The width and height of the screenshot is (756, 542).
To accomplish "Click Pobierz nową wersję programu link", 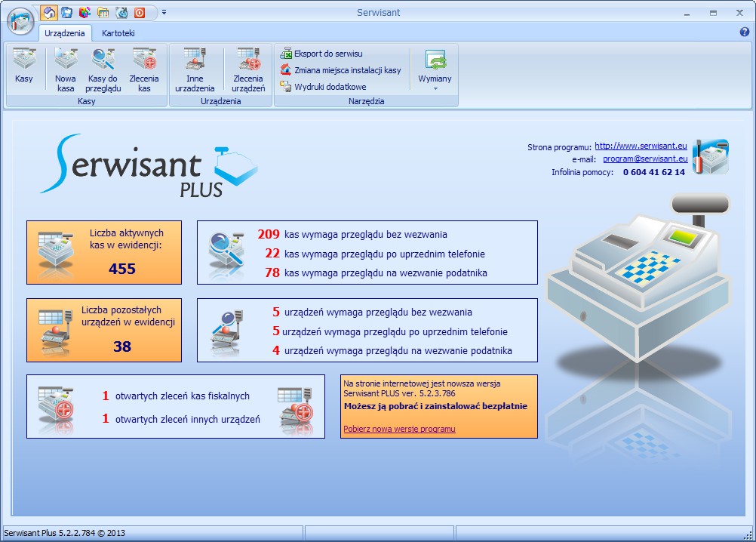I will pyautogui.click(x=399, y=429).
